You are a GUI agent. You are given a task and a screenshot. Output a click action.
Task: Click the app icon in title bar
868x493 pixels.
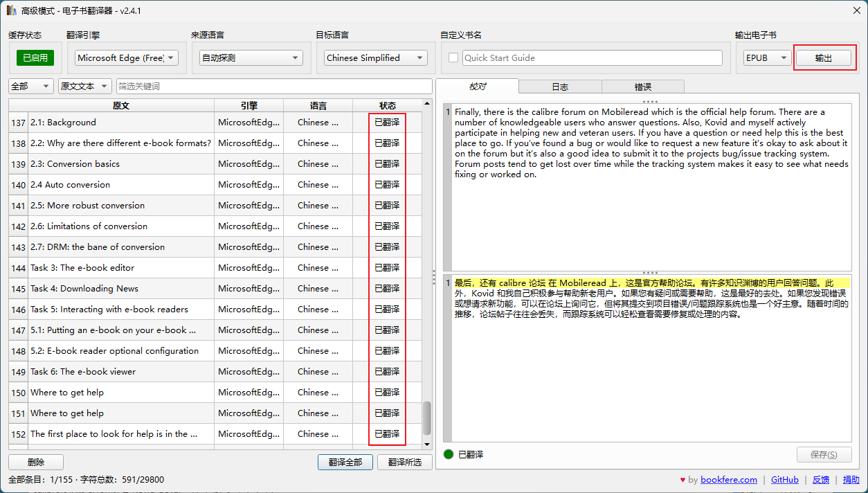(11, 11)
